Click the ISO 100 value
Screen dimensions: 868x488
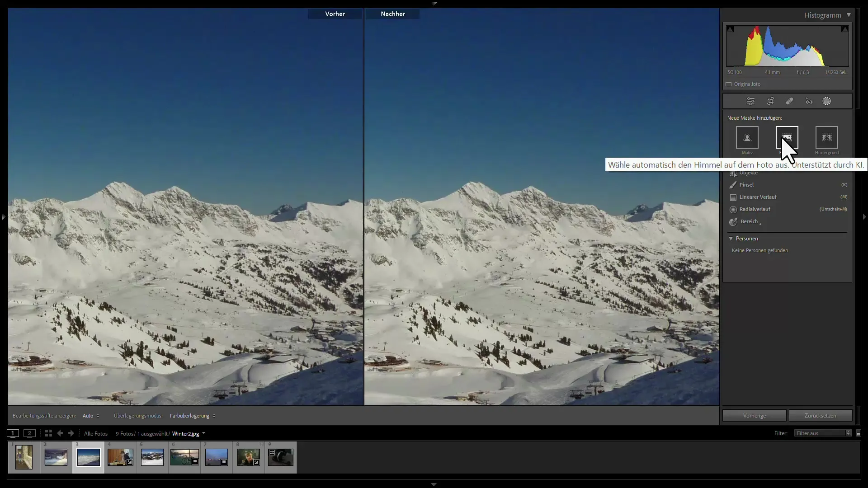734,72
